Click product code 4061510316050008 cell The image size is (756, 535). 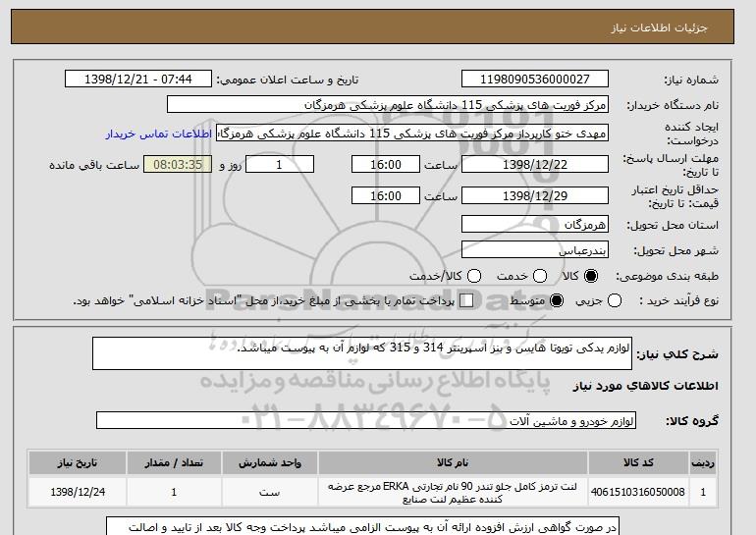coord(638,492)
